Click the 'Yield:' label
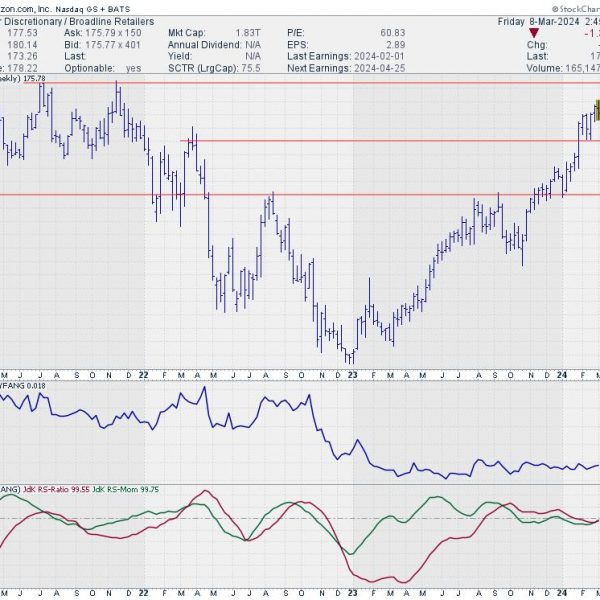 point(180,57)
